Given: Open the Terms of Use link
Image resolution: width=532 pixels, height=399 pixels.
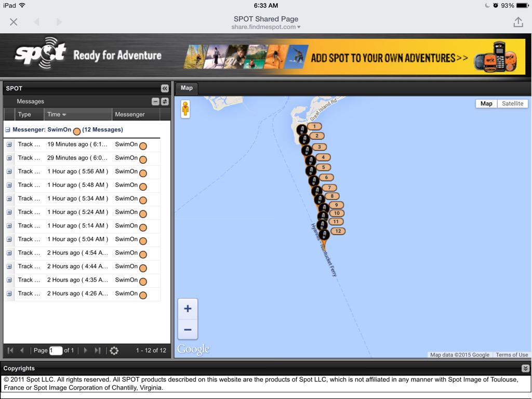Looking at the screenshot, I should (511, 355).
